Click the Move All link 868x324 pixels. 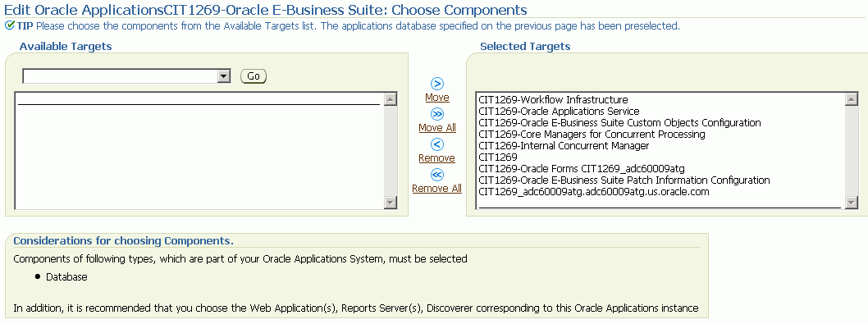pos(437,128)
